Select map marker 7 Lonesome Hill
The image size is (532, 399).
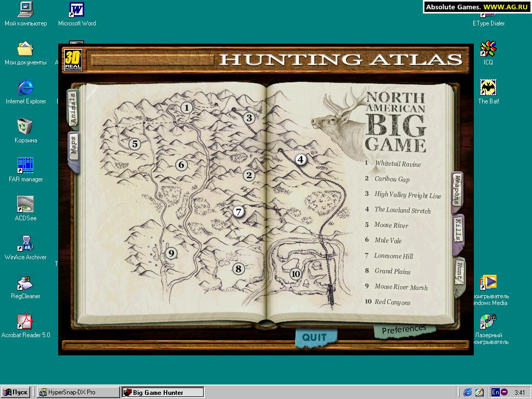(239, 212)
